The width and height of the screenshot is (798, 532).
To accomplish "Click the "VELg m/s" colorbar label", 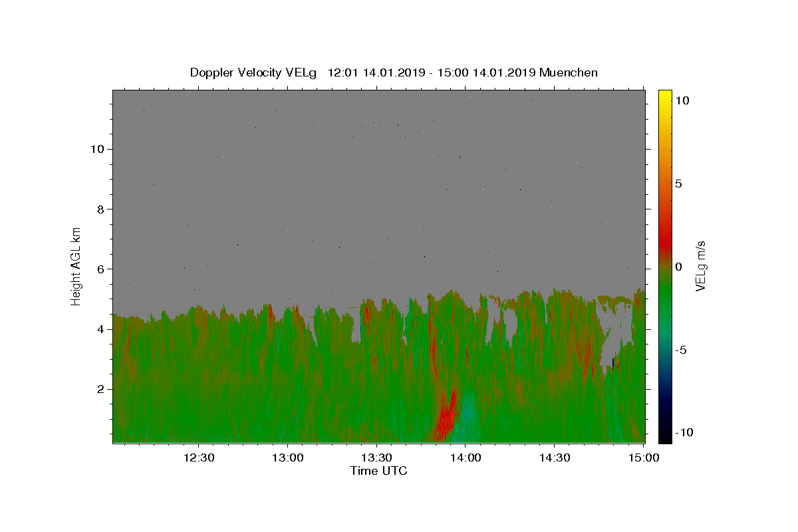I will point(700,265).
